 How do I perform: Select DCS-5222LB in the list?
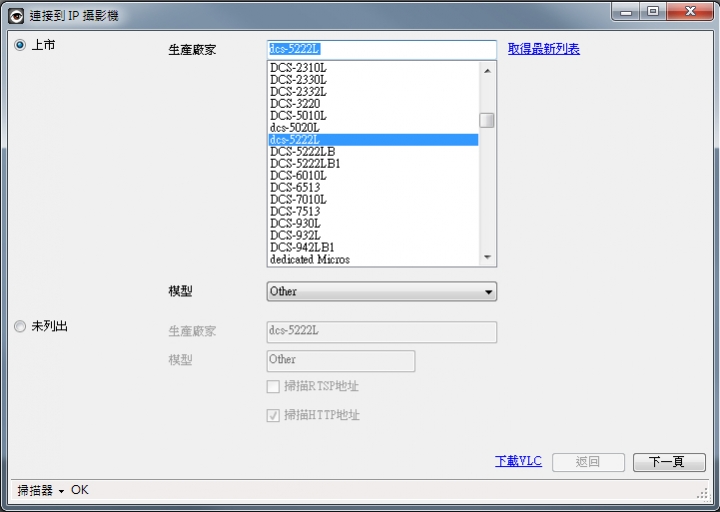pyautogui.click(x=373, y=152)
